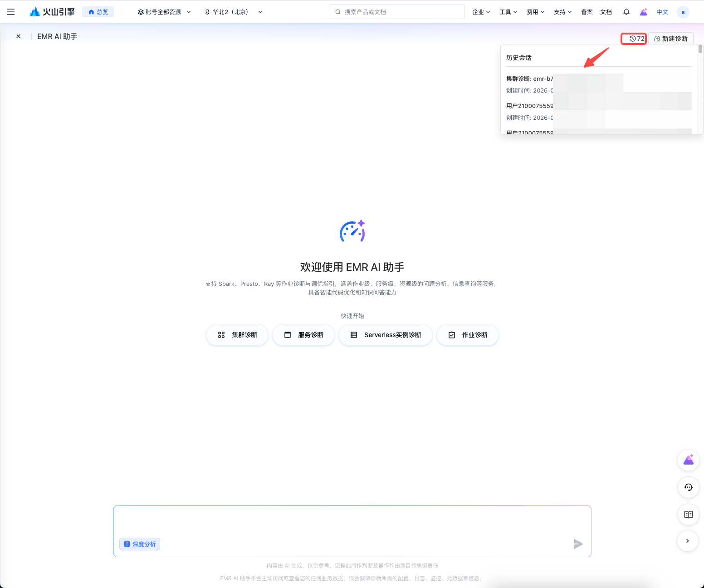Open the notifications bell

click(x=626, y=12)
